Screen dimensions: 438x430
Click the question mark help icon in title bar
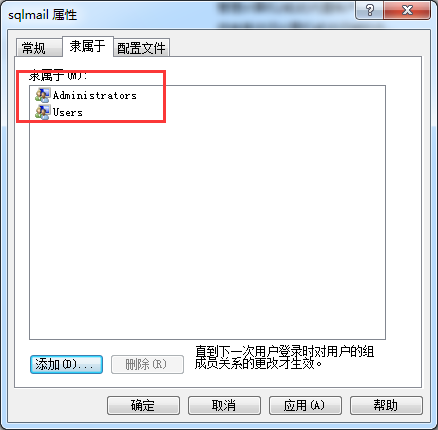[369, 10]
